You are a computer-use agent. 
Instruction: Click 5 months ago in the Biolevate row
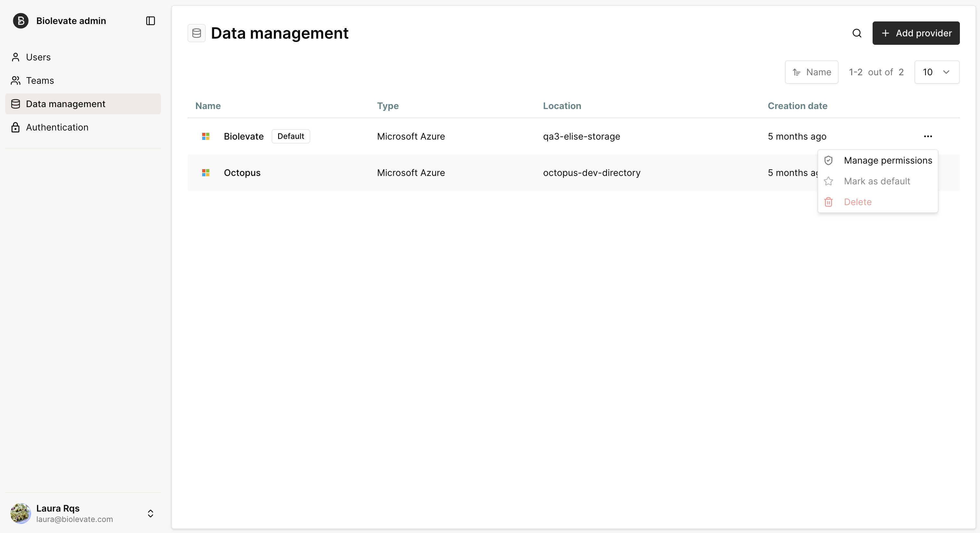(797, 136)
